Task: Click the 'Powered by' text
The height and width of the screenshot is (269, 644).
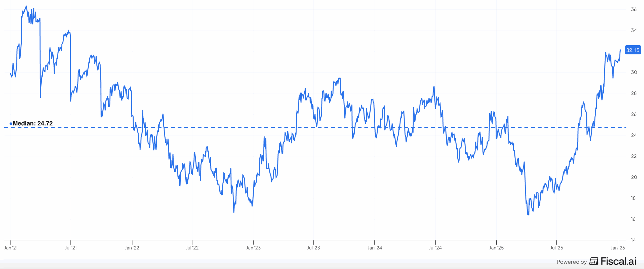Action: (571, 262)
